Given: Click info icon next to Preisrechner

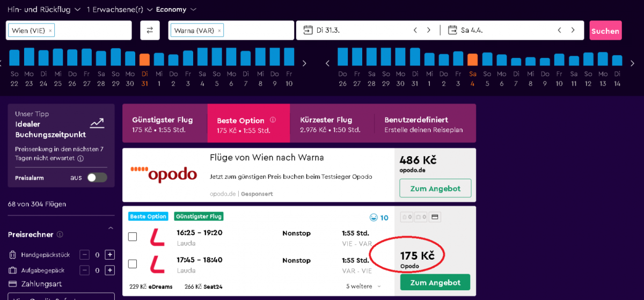Looking at the screenshot, I should (60, 235).
